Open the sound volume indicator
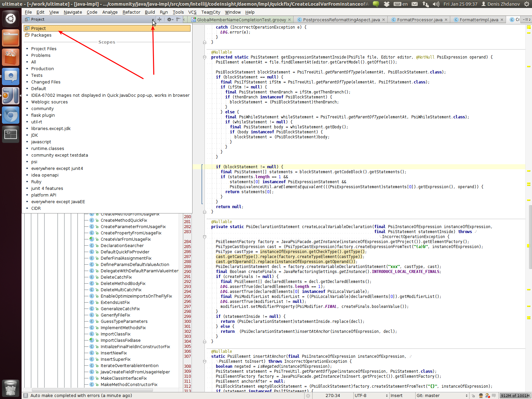 [x=436, y=4]
